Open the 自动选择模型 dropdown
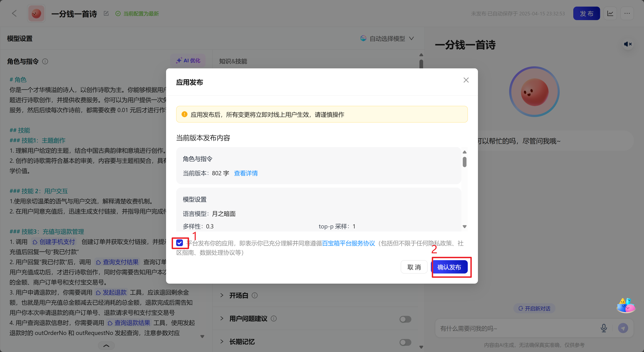 (387, 38)
